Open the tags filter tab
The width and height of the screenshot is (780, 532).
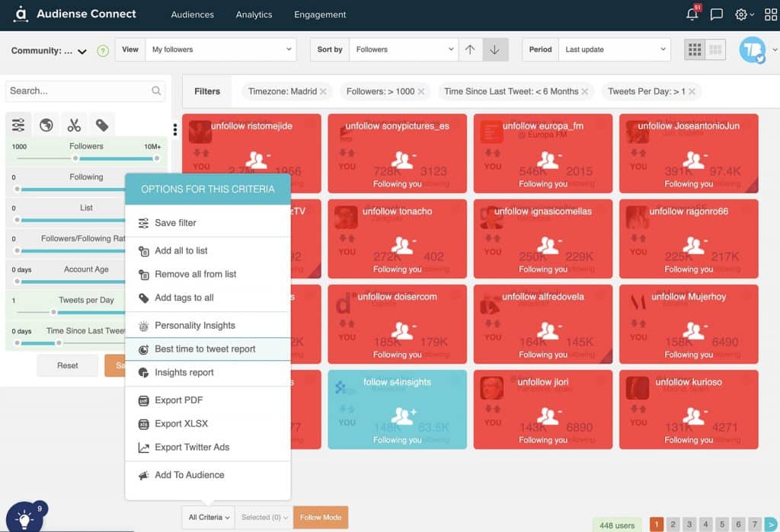pyautogui.click(x=102, y=125)
